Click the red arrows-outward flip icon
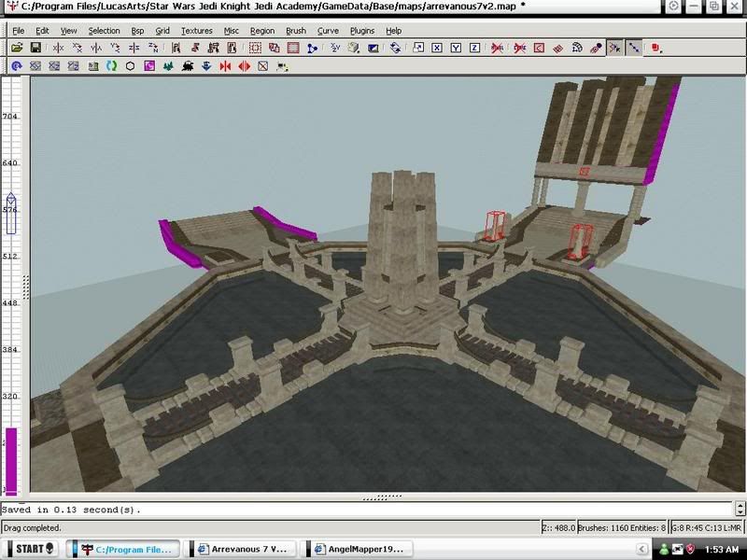Image resolution: width=747 pixels, height=560 pixels. coord(244,66)
